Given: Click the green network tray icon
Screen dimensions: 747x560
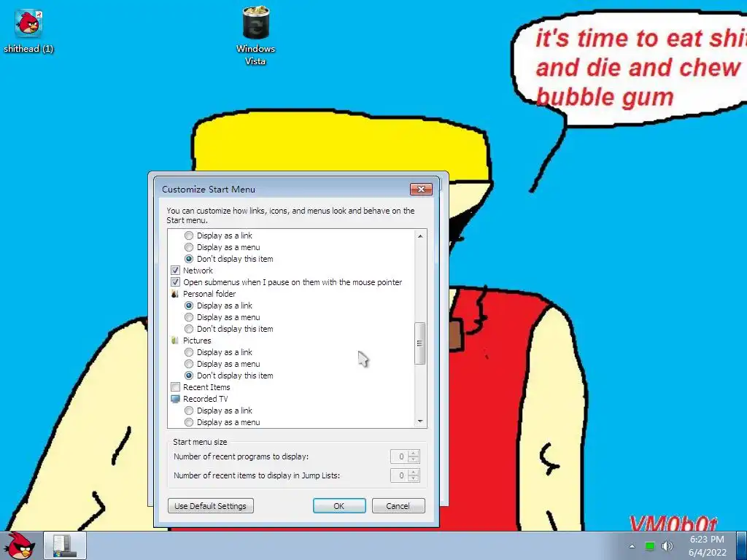Looking at the screenshot, I should [x=650, y=546].
